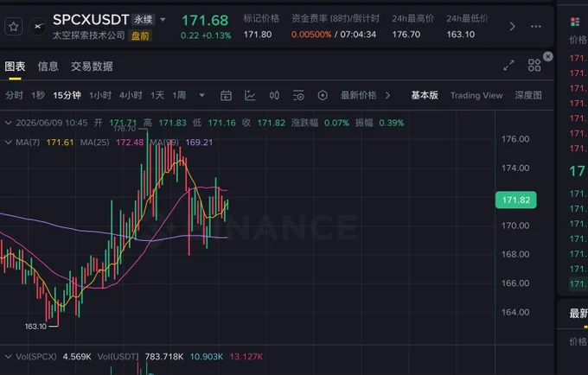This screenshot has height=375, width=588.
Task: Select the 1小时 time interval
Action: coord(100,96)
